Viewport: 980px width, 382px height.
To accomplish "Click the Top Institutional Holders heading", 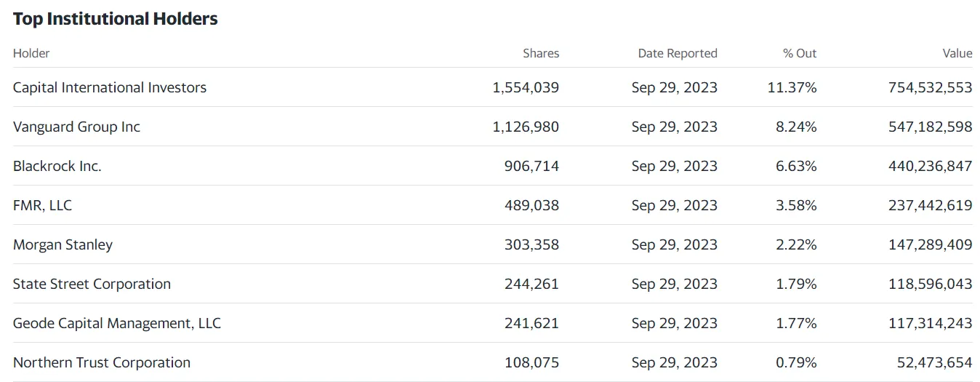I will coord(115,19).
